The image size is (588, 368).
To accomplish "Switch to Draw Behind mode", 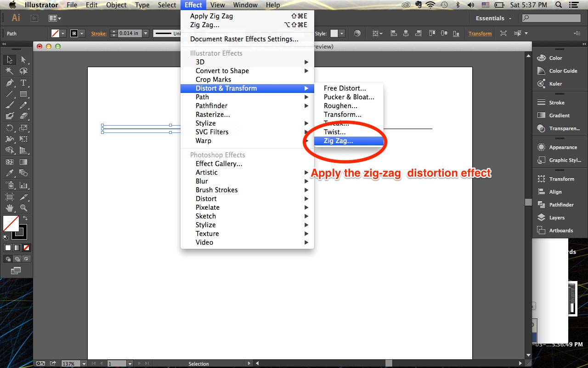I will (x=17, y=259).
